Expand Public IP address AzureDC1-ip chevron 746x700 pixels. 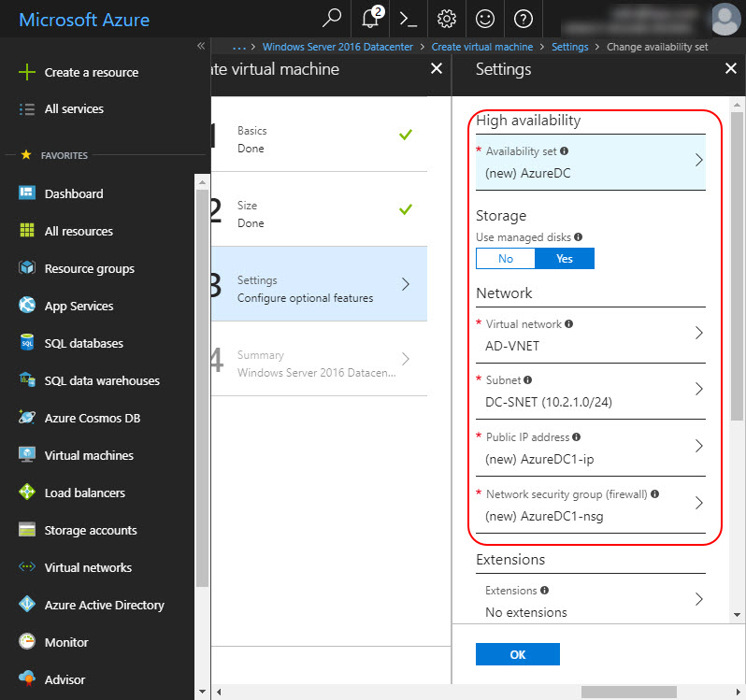pos(699,446)
